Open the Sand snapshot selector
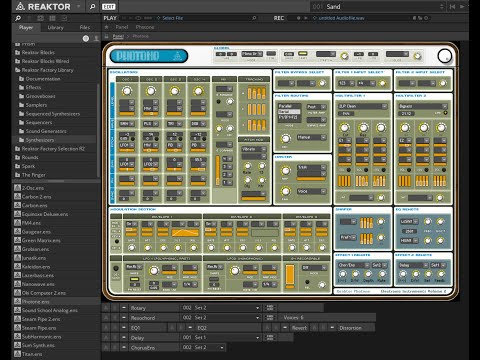 377,6
